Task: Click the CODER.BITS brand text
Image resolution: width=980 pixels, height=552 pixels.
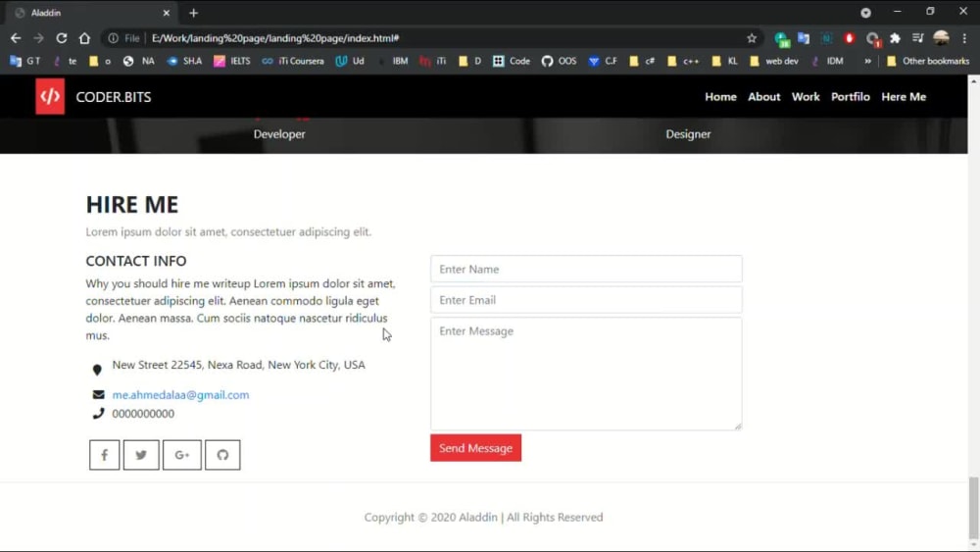Action: point(113,97)
